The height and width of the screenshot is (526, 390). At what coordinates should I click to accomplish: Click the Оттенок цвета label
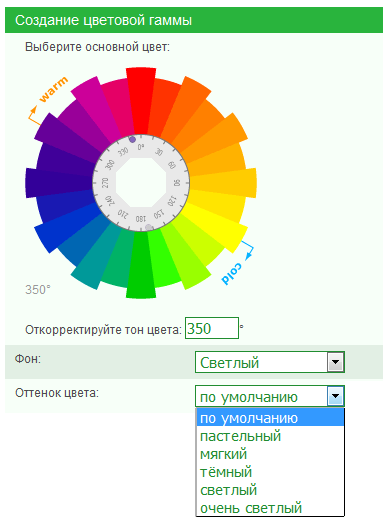coord(57,393)
